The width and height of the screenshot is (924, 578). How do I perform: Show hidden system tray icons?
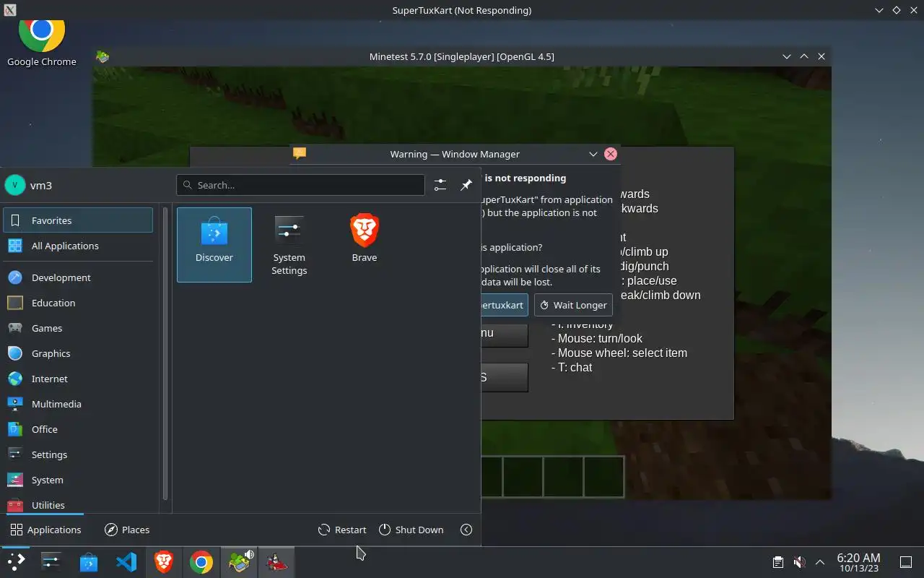tap(820, 562)
